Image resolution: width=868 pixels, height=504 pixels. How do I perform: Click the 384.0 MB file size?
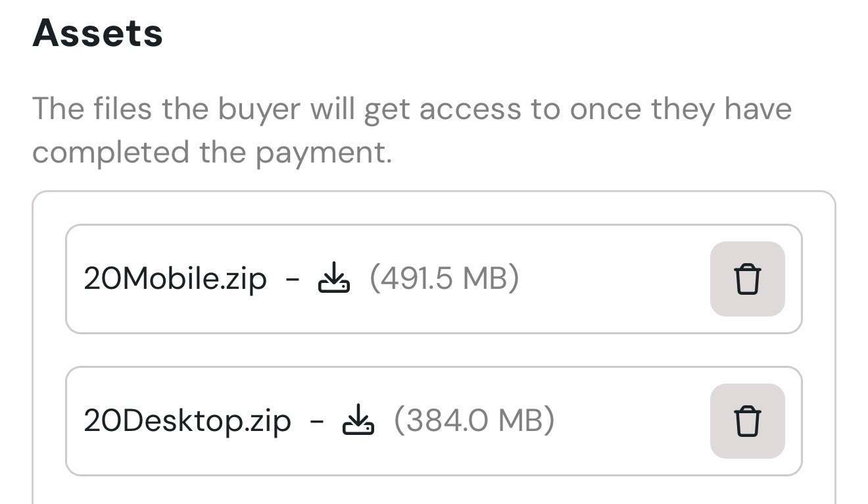(474, 420)
